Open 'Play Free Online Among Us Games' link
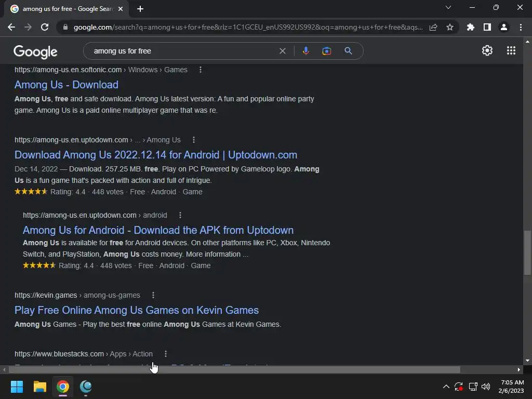 [x=137, y=310]
